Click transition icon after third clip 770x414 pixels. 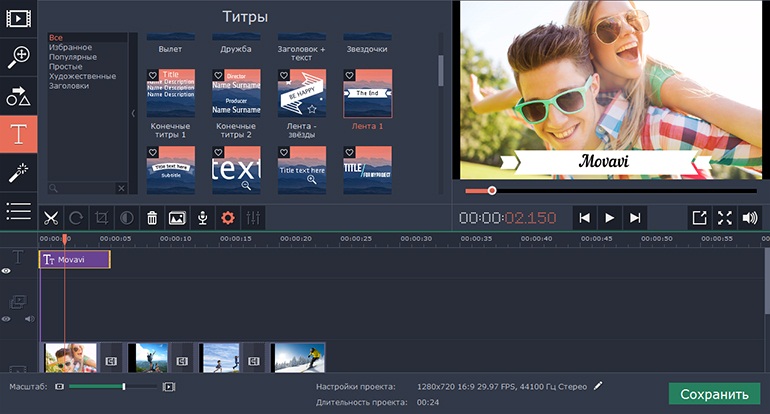click(253, 361)
